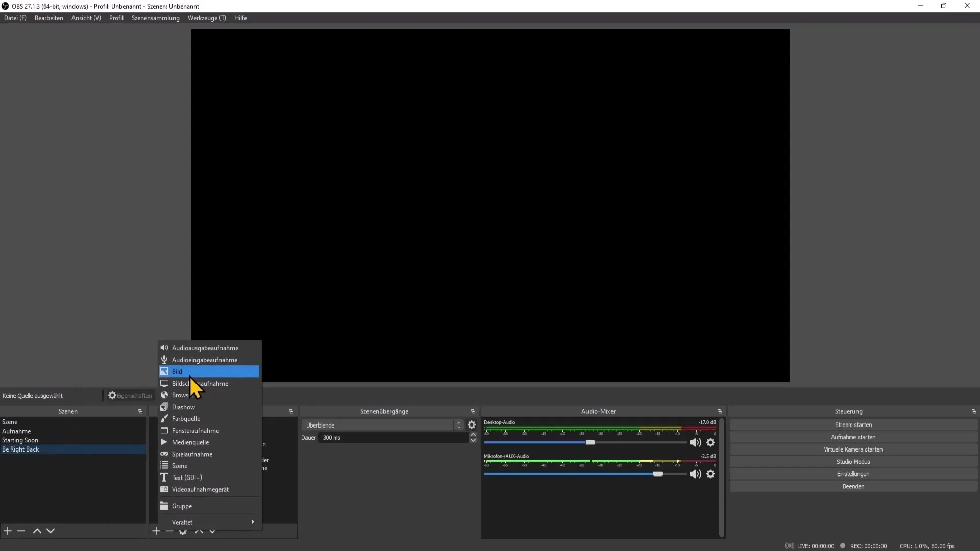The image size is (980, 551).
Task: Click the slideshow icon beside Diashow
Action: point(164,407)
